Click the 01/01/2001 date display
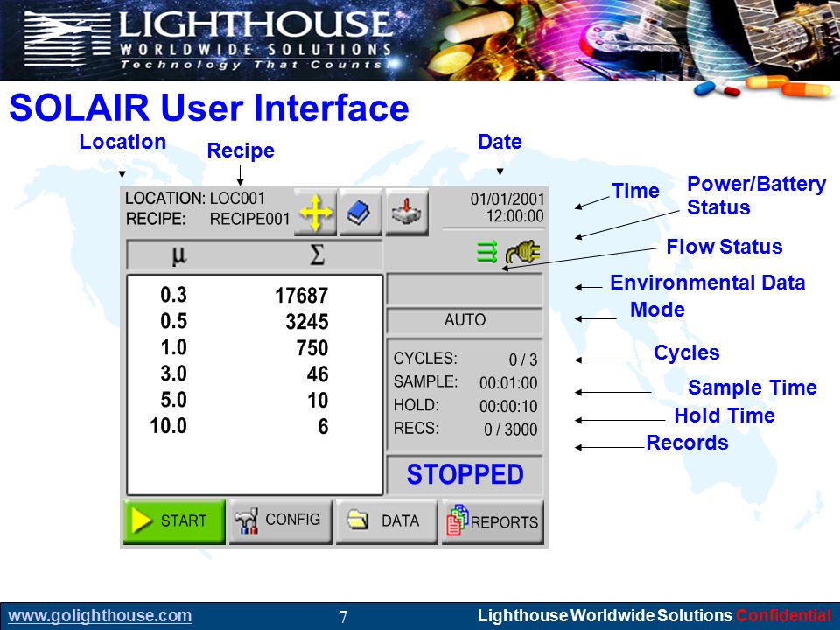Screen dimensions: 840x630 pyautogui.click(x=507, y=199)
